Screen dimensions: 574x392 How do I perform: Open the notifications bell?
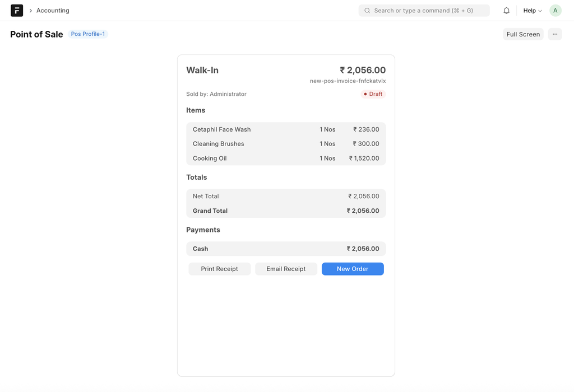pos(506,11)
